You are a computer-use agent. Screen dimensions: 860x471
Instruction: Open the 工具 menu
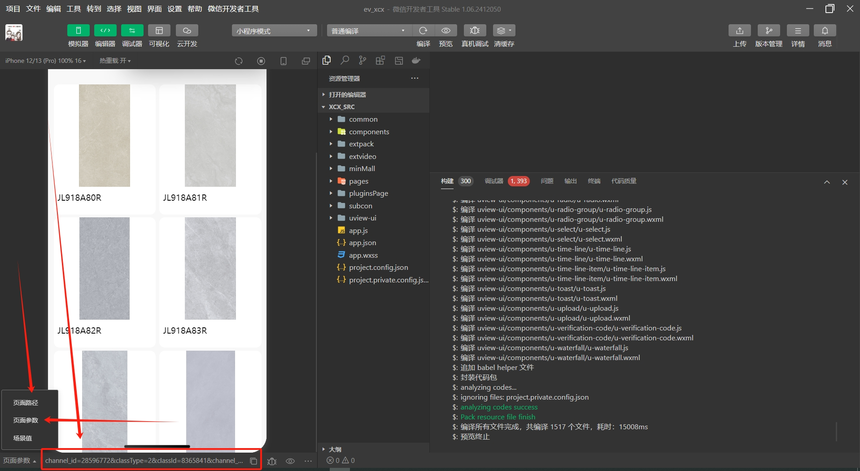73,9
